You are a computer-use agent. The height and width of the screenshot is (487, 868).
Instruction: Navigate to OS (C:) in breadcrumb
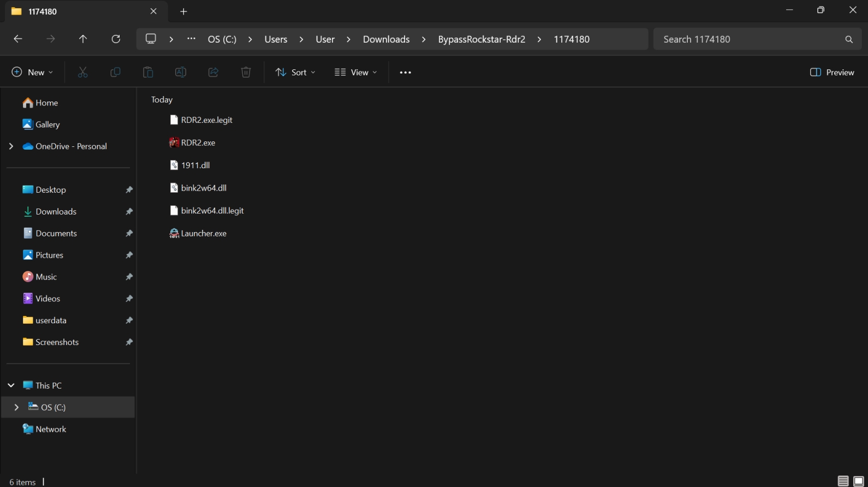click(222, 39)
